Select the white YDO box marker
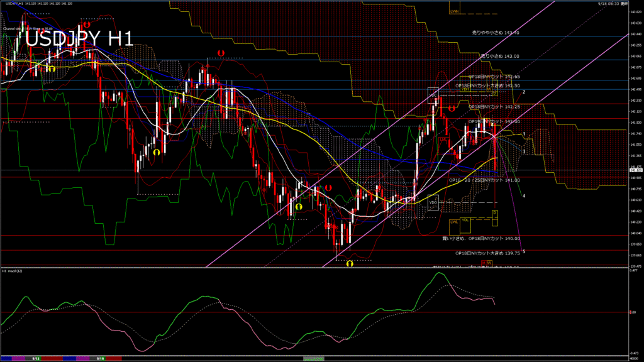Screen dimensions: 644x362 [x=433, y=202]
